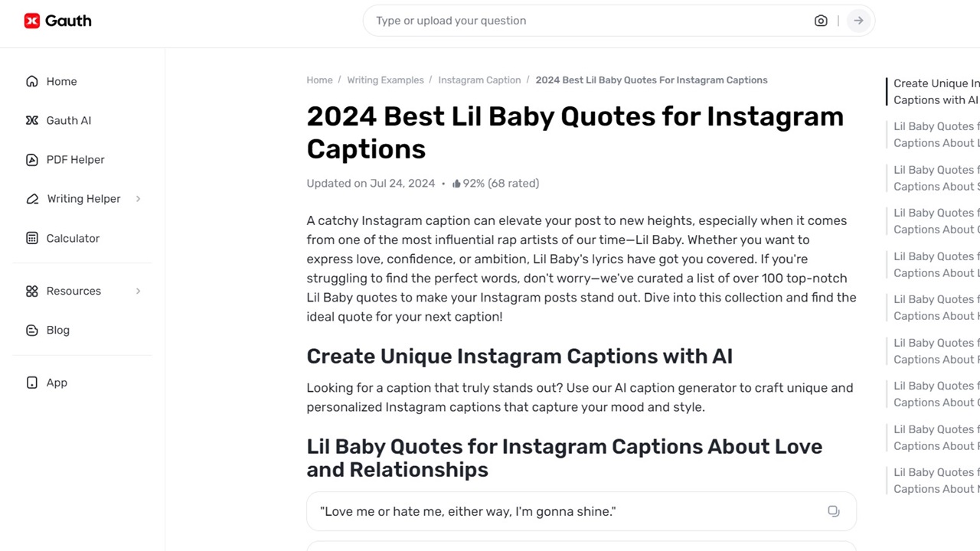Screen dimensions: 980x551
Task: Open Resources from the sidebar menu
Action: pyautogui.click(x=73, y=291)
